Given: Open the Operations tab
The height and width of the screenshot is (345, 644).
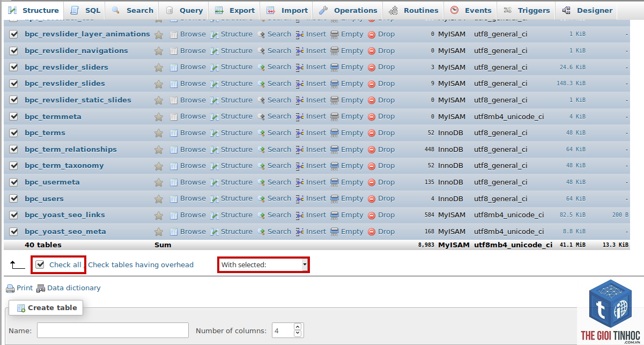Looking at the screenshot, I should coord(348,10).
